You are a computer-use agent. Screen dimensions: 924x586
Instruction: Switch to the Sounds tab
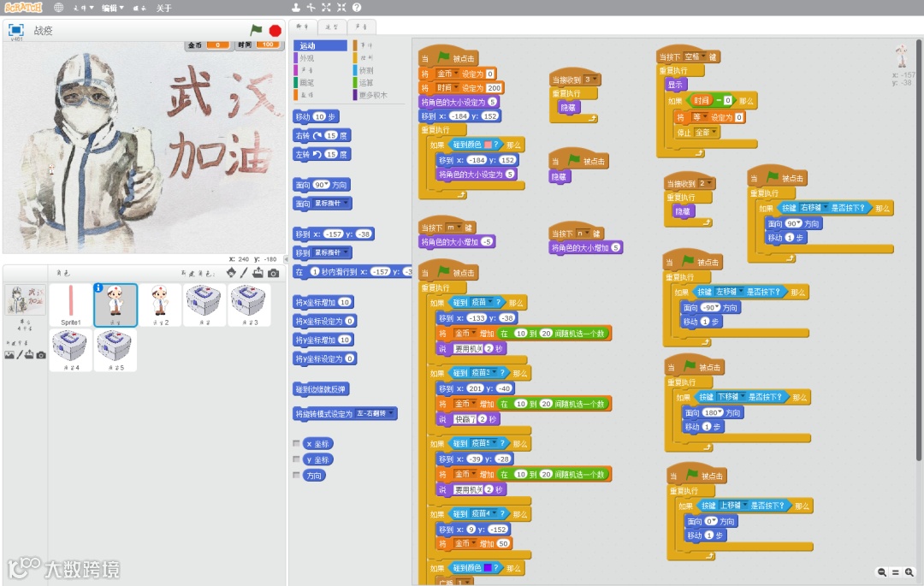pyautogui.click(x=362, y=27)
